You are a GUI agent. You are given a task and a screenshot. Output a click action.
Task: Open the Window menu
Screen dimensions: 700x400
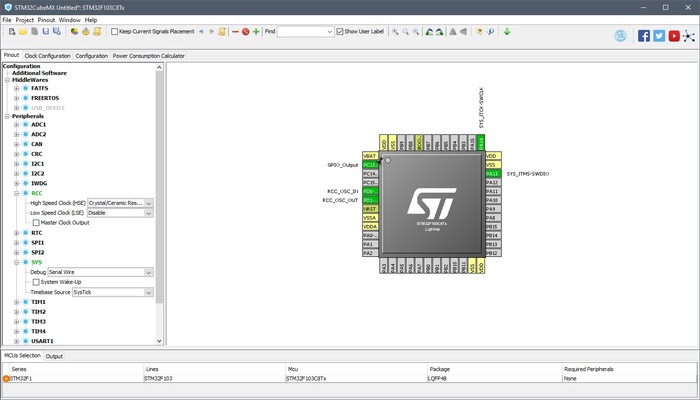tap(70, 20)
